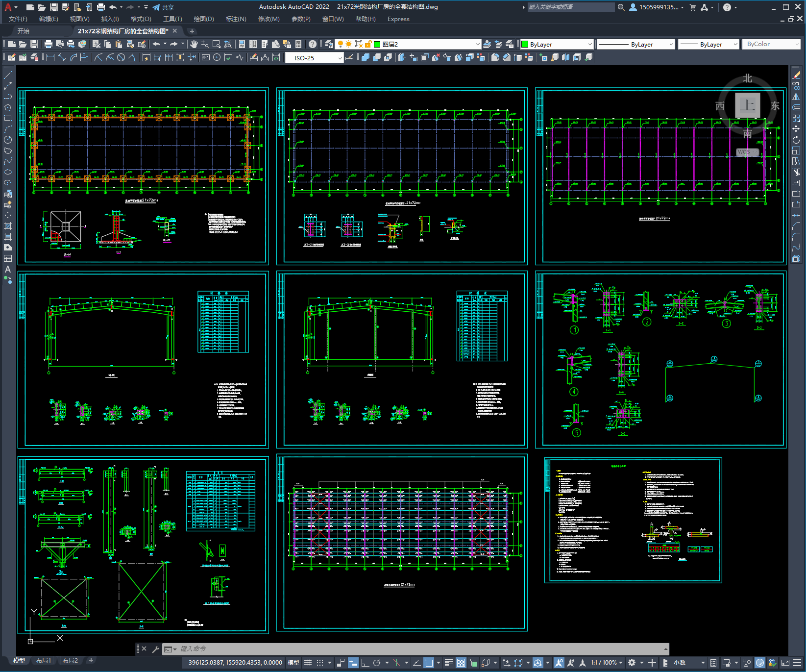Click the Help question mark toolbar icon
806x672 pixels.
point(313,44)
